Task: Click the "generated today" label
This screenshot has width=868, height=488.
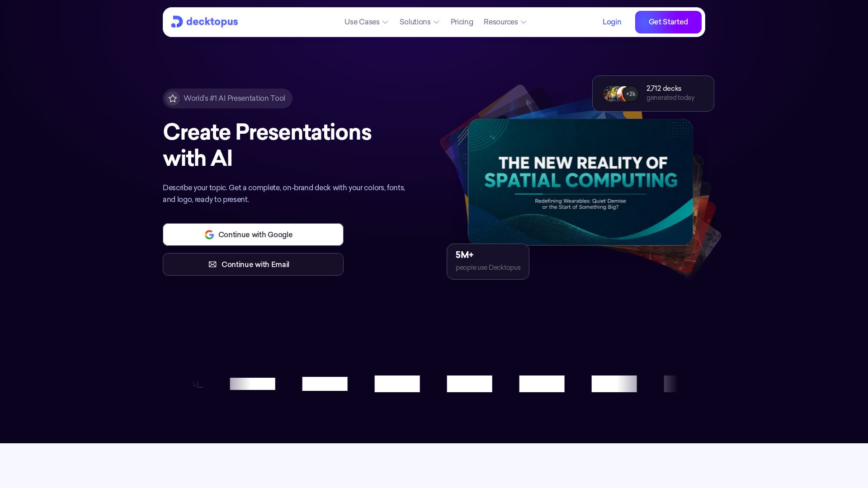Action: pos(670,98)
